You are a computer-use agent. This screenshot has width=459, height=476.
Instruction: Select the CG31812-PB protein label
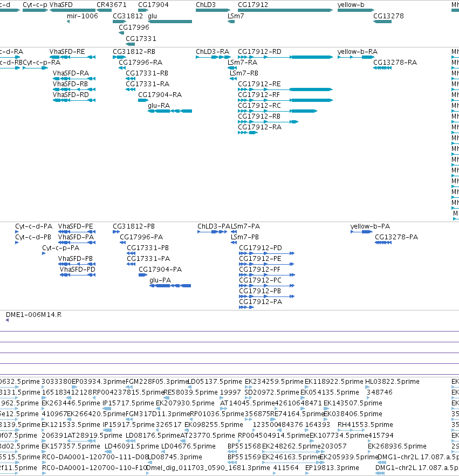point(134,226)
